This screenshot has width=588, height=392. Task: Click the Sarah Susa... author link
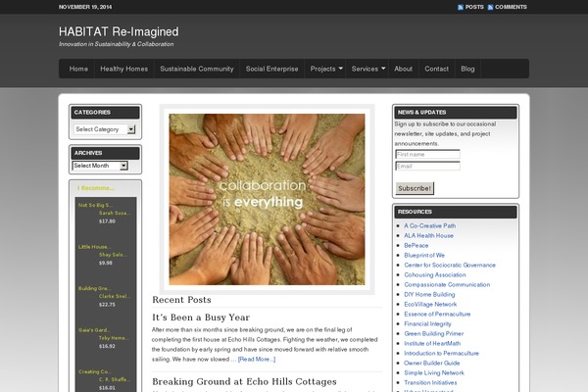115,213
